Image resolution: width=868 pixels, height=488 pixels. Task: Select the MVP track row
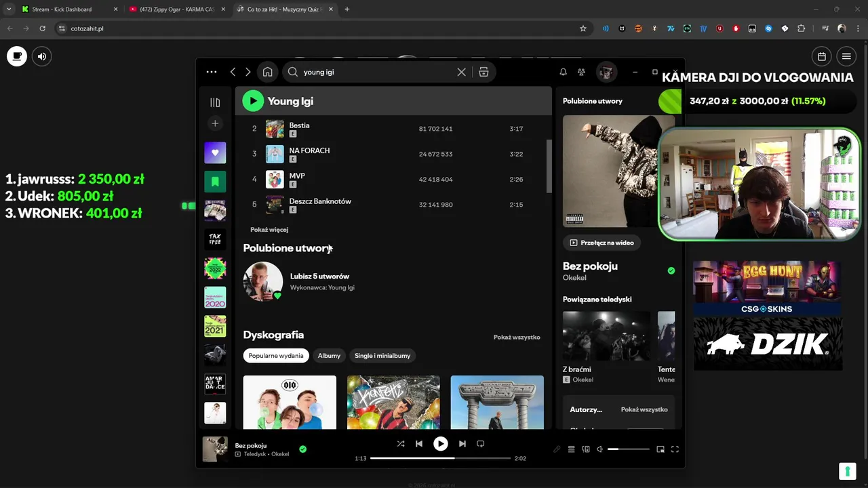pyautogui.click(x=393, y=180)
